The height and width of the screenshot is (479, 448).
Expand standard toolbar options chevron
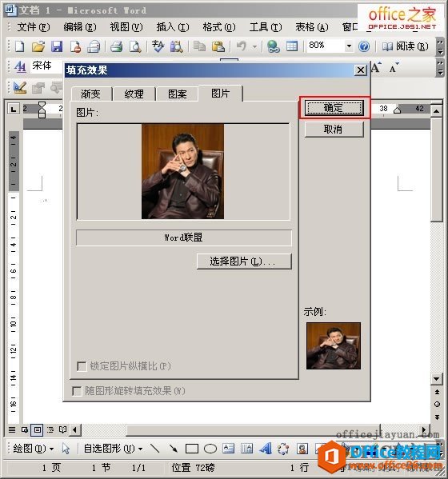click(440, 46)
